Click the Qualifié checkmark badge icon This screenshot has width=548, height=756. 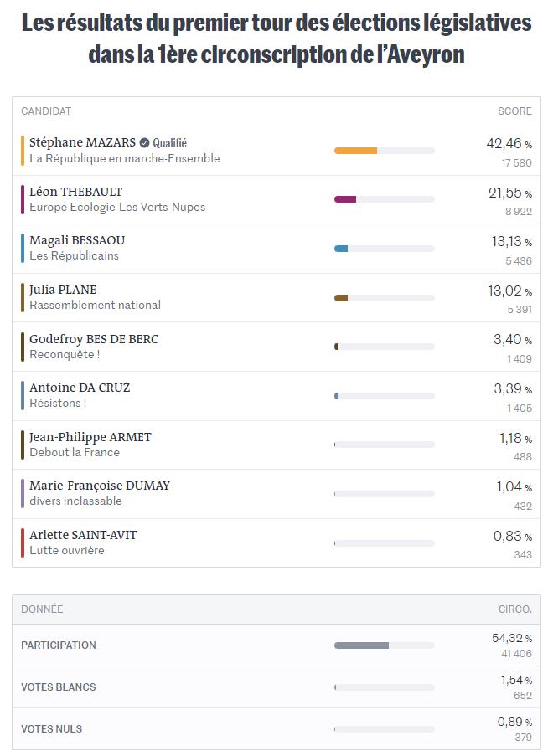click(144, 142)
